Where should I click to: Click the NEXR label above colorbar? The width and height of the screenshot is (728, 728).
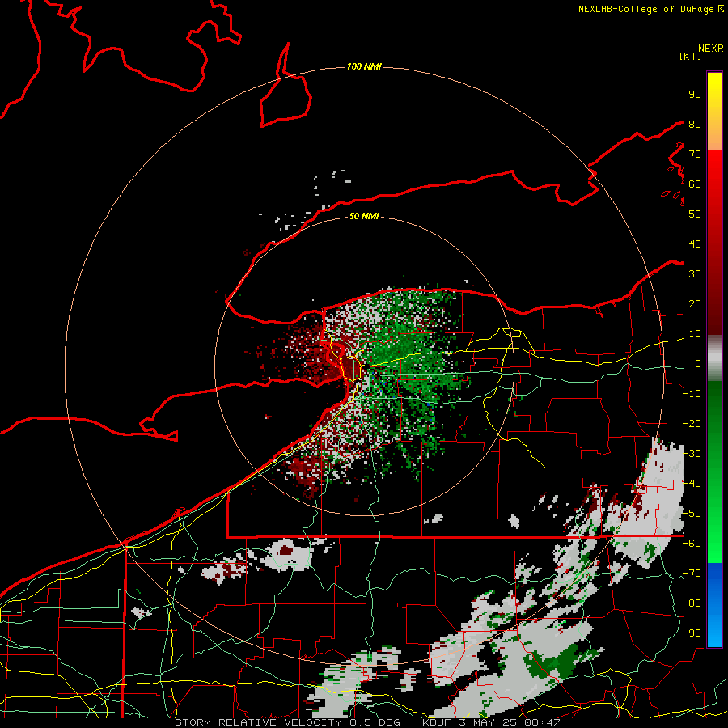click(x=710, y=49)
